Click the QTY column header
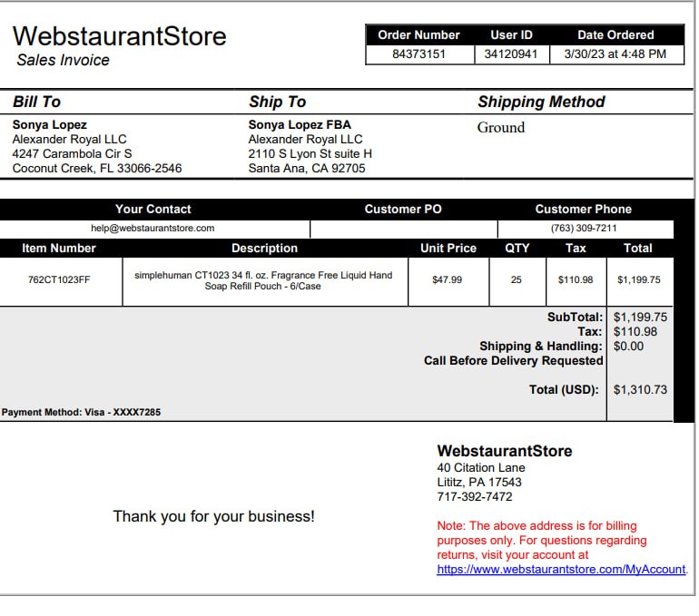 coord(517,248)
